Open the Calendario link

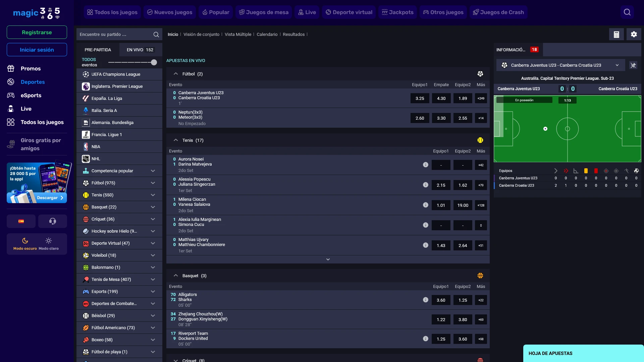(x=267, y=35)
